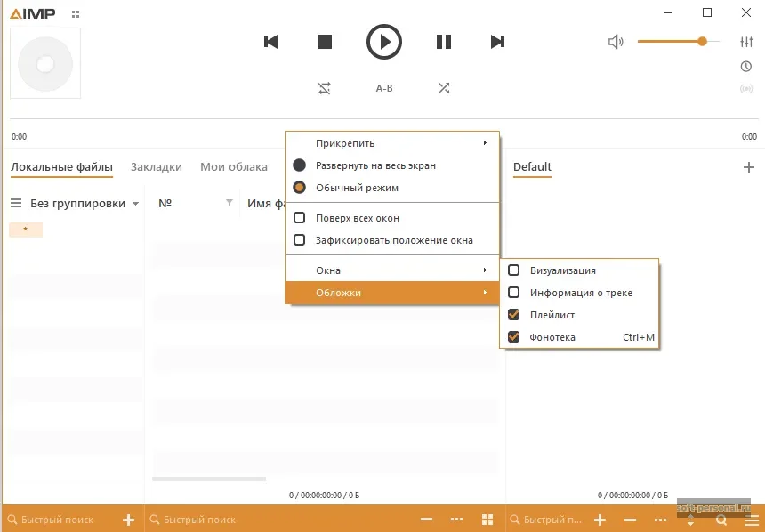Click the A-B repeat button

coord(384,88)
